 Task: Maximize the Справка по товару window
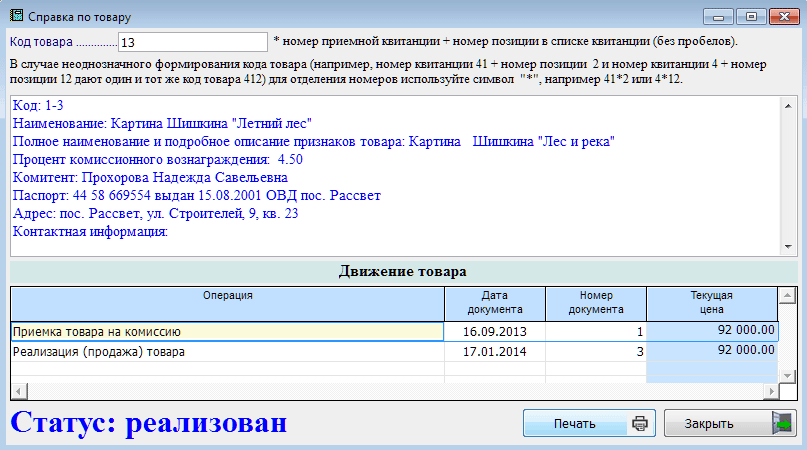point(751,17)
